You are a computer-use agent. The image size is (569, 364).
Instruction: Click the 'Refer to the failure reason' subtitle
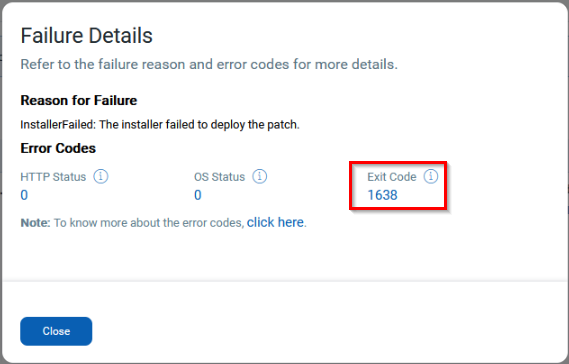point(209,64)
